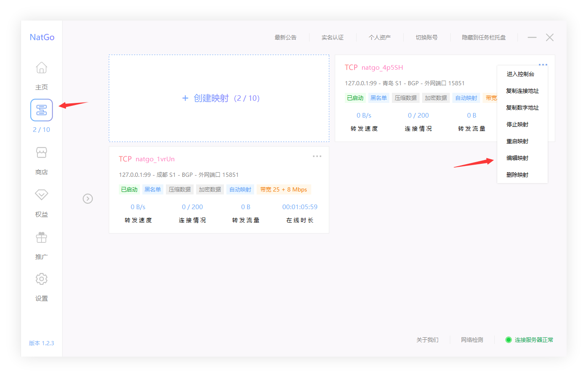Open the Shop (商店) sidebar icon
588x378 pixels.
[42, 152]
